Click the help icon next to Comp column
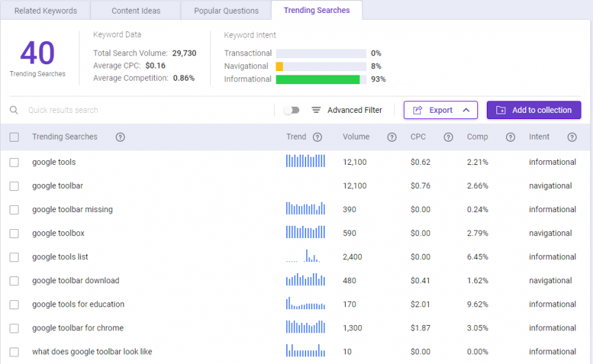Screen dimensions: 593x364 coord(510,138)
